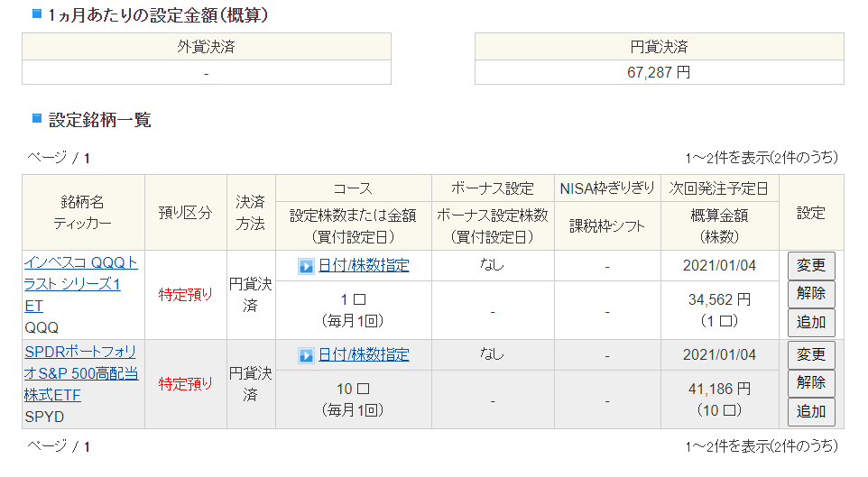Screen dimensions: 868x477
Task: Click 解除 button for QQQ
Action: 811,293
